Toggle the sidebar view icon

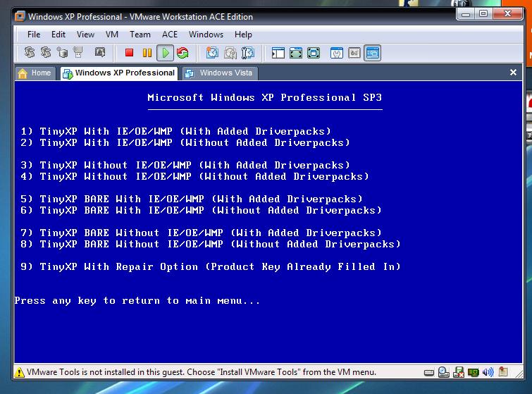[x=278, y=53]
